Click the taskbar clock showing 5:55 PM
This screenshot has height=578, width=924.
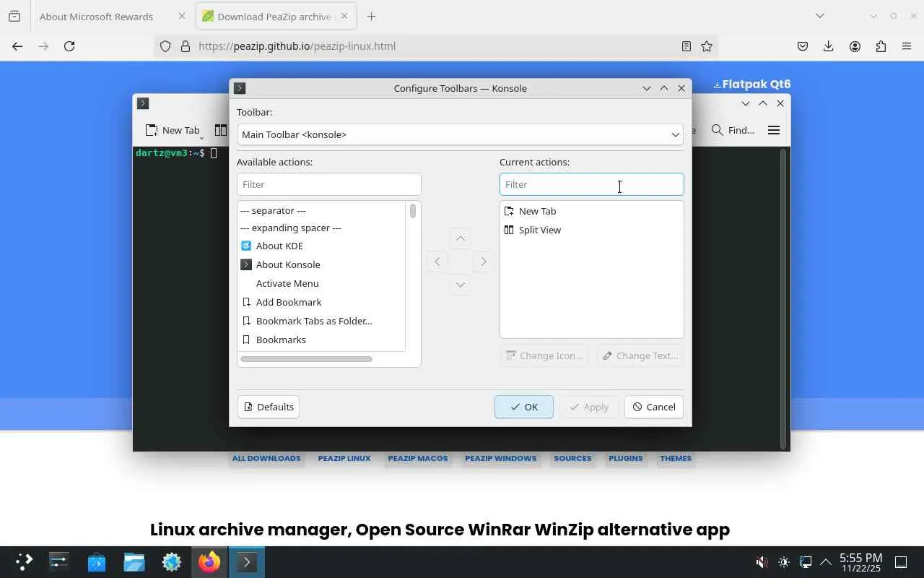(860, 562)
